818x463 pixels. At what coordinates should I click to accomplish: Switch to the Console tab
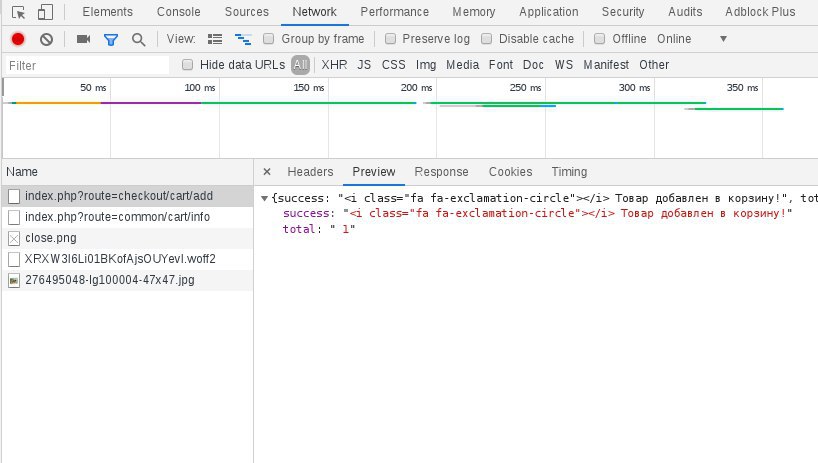click(x=178, y=11)
